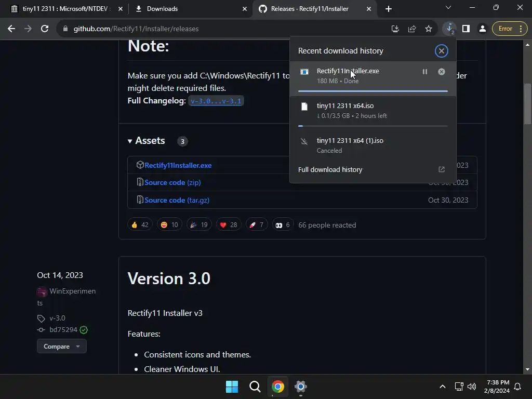Reload the GitHub releases page
The width and height of the screenshot is (532, 399).
pyautogui.click(x=45, y=29)
